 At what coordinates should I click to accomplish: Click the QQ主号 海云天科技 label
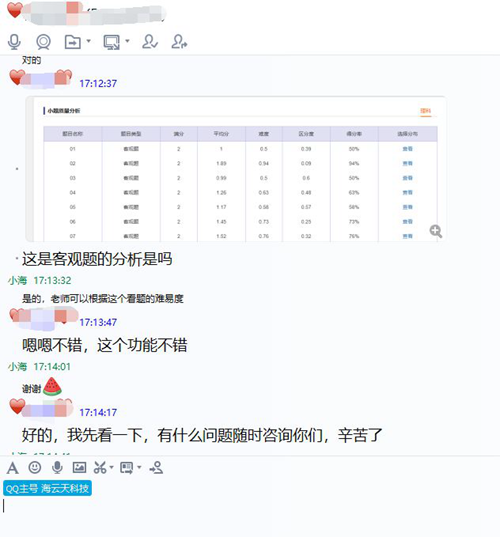click(48, 488)
